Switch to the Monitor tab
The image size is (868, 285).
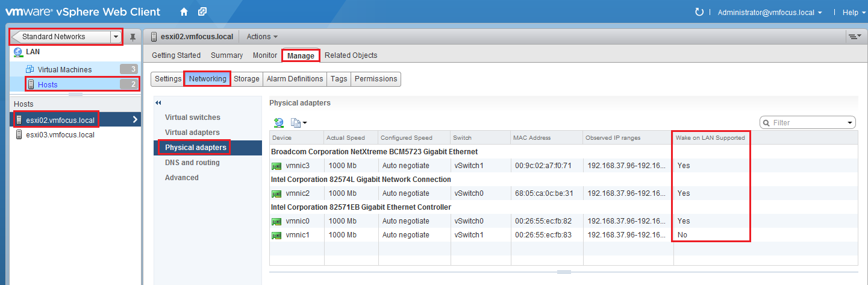[265, 55]
